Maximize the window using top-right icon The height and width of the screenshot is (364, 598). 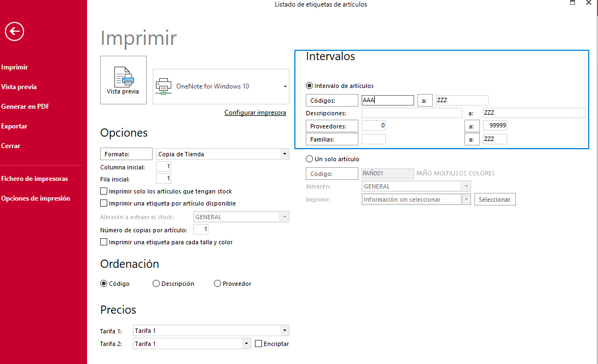[x=572, y=3]
